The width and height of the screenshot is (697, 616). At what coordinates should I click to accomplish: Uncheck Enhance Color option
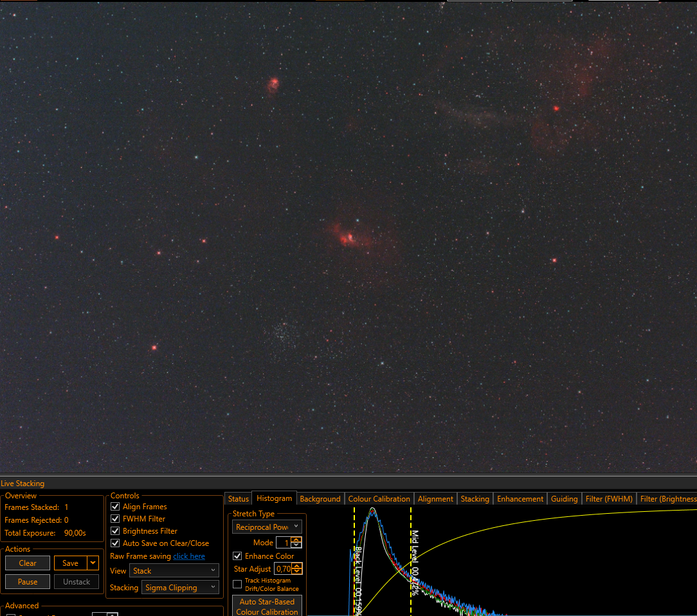click(237, 556)
